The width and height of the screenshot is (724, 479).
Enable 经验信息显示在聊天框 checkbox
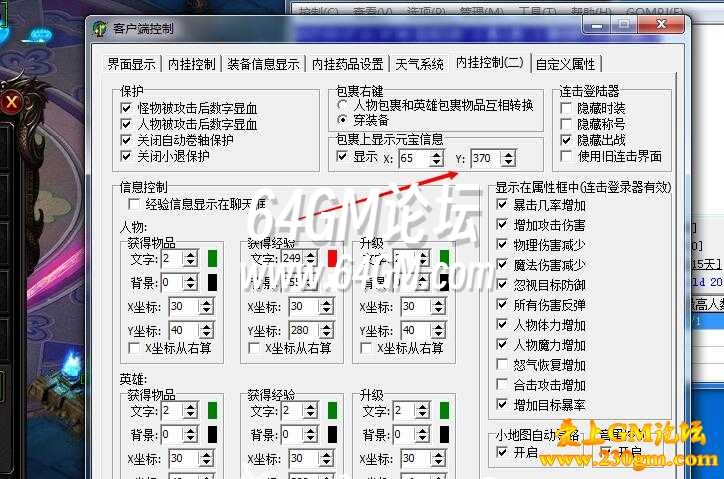134,204
